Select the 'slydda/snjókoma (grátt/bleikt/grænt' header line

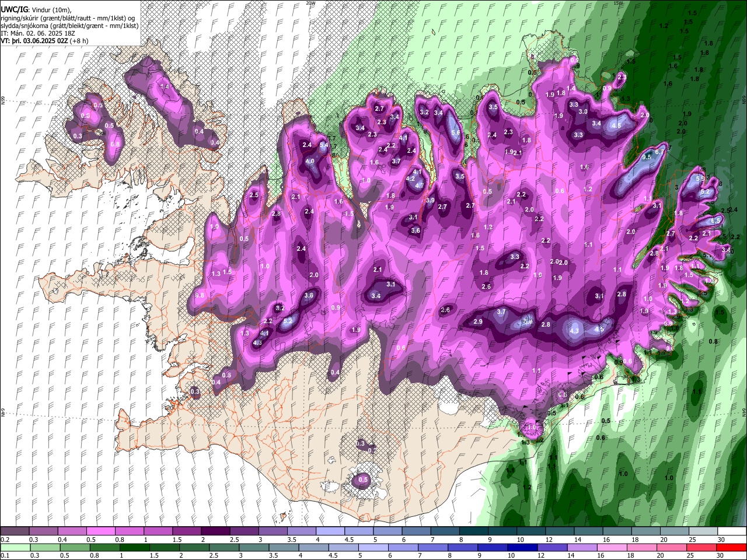tap(69, 26)
